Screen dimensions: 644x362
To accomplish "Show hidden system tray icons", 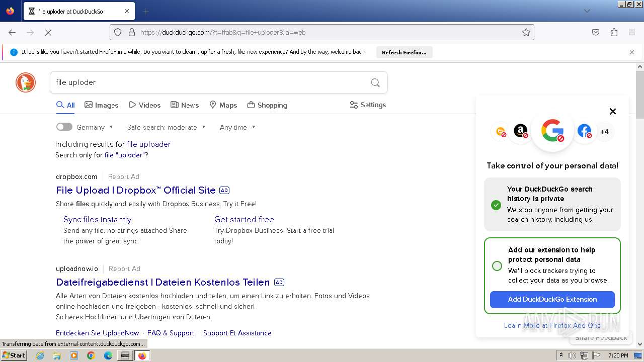I will point(561,355).
